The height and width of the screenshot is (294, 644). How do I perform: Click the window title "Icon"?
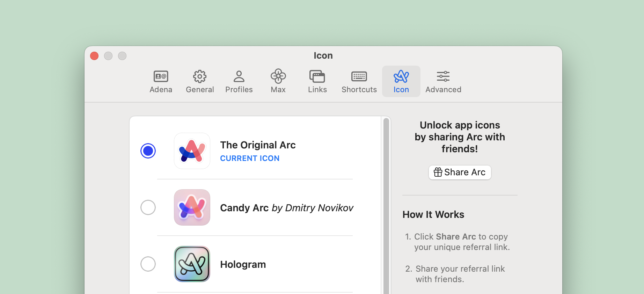323,56
